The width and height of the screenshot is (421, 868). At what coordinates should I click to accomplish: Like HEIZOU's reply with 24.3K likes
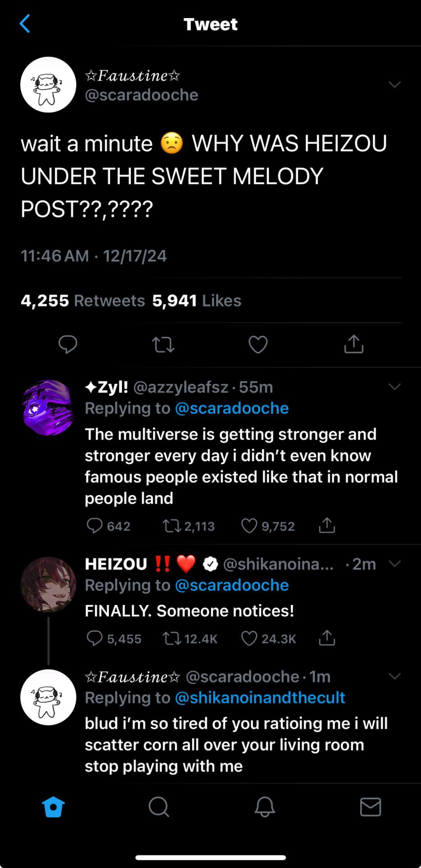pyautogui.click(x=249, y=638)
